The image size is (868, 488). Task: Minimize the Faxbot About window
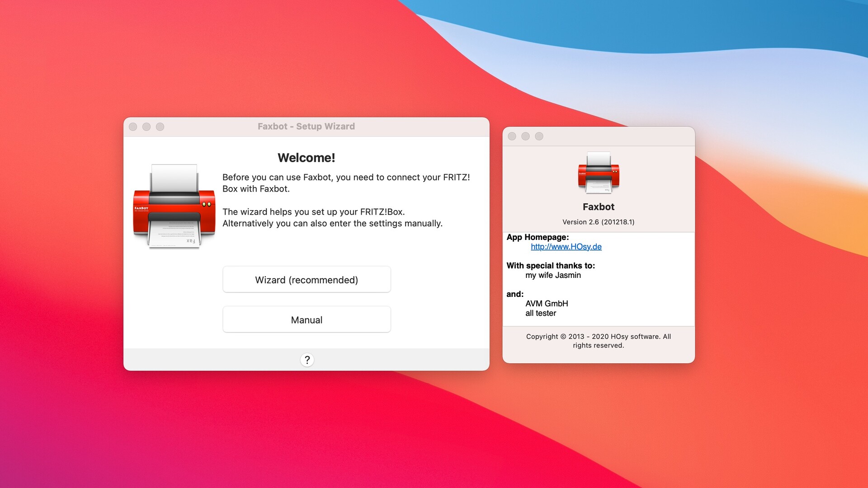(525, 136)
